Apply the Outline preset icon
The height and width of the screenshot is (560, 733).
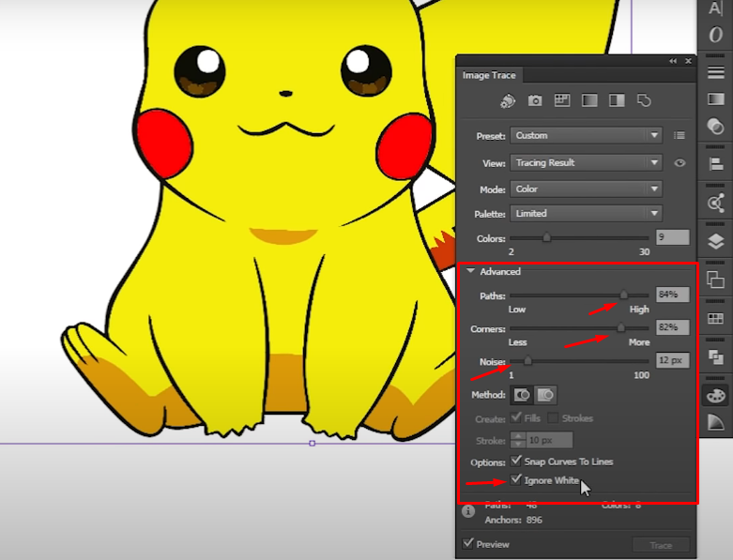click(644, 100)
